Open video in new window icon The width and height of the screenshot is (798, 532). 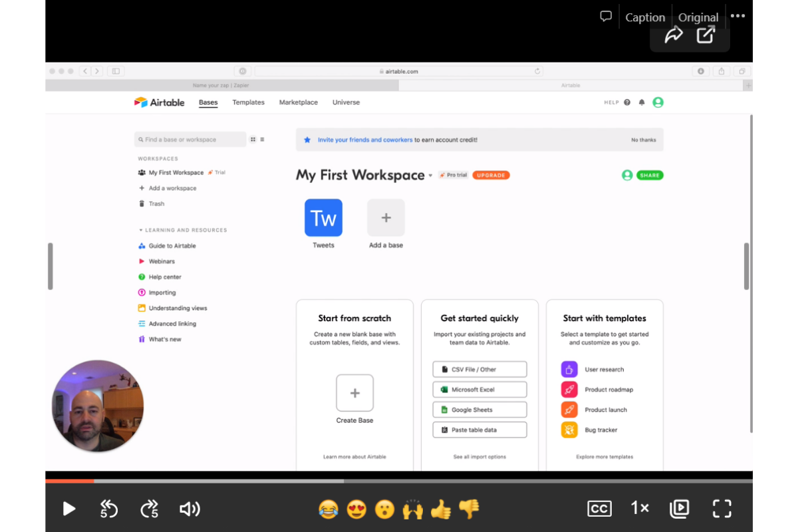pos(706,35)
